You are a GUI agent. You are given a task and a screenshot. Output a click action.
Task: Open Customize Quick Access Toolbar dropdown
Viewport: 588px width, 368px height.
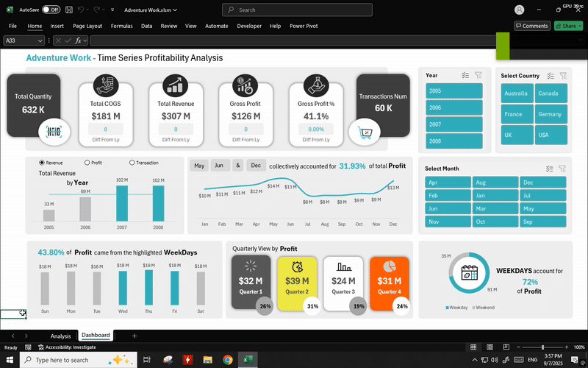click(112, 10)
